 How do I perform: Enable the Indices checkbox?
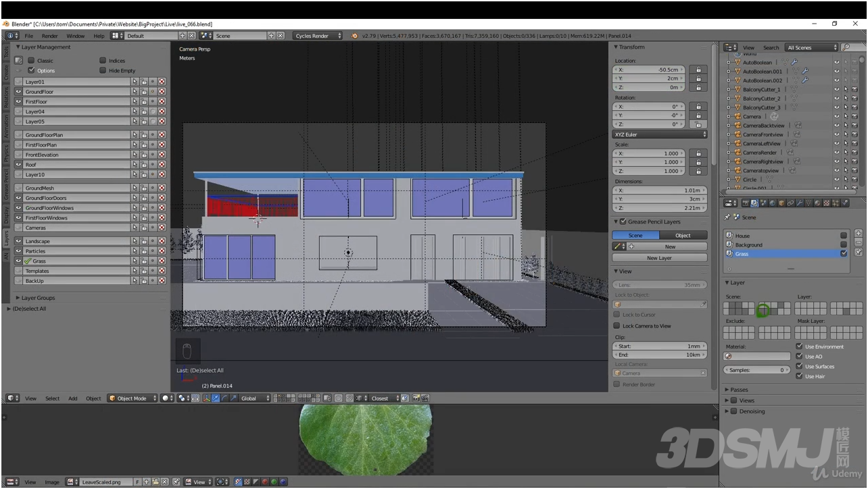103,61
